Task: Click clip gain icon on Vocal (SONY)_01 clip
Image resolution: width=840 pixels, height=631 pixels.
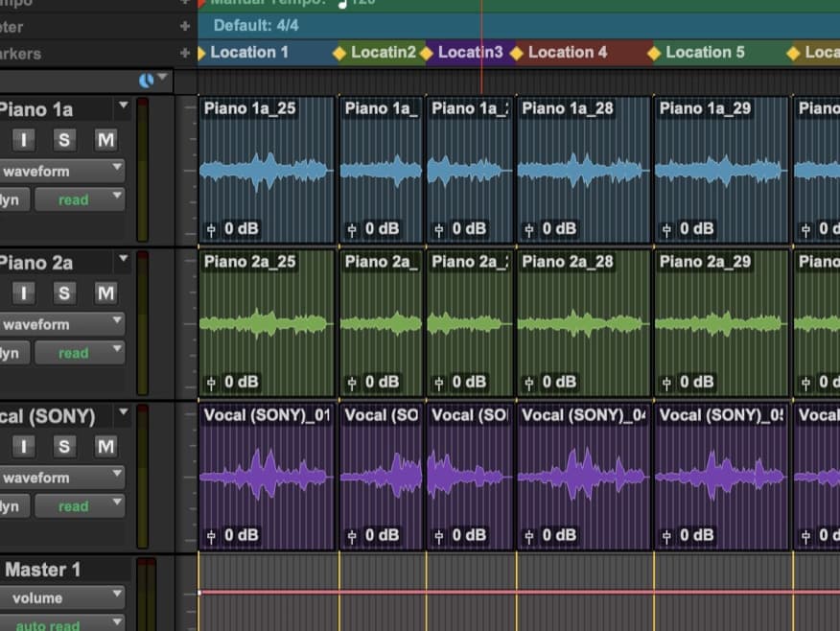Action: (x=212, y=536)
